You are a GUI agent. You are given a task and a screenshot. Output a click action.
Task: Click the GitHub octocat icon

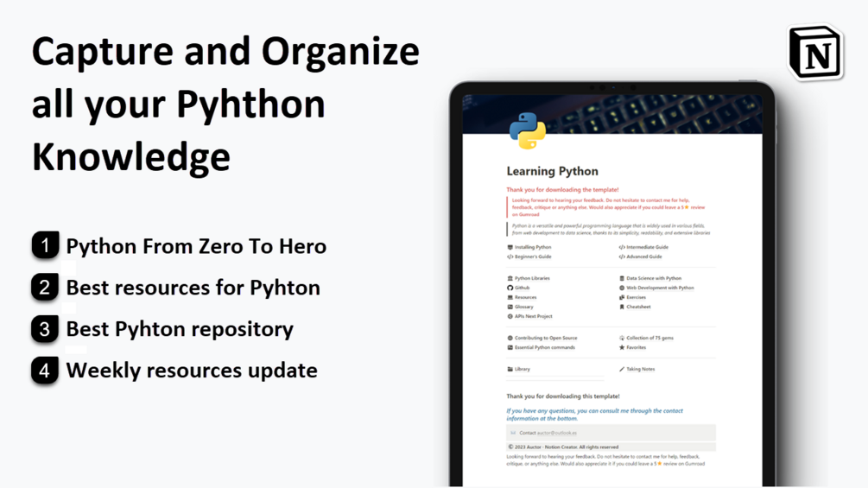pos(510,288)
